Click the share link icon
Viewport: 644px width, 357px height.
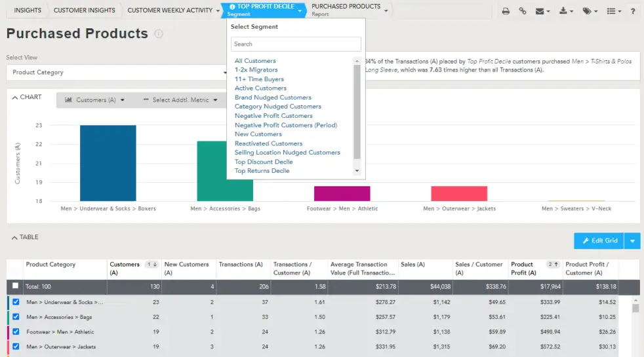tap(523, 11)
